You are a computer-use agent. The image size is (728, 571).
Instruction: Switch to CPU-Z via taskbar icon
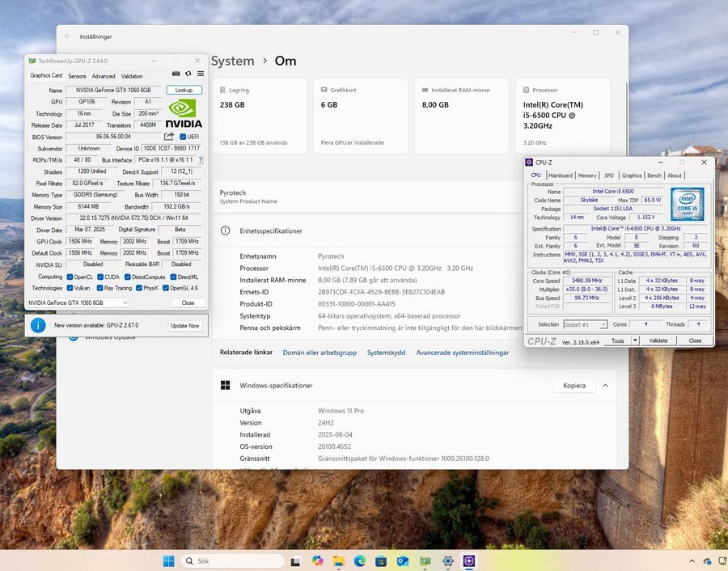point(469,561)
